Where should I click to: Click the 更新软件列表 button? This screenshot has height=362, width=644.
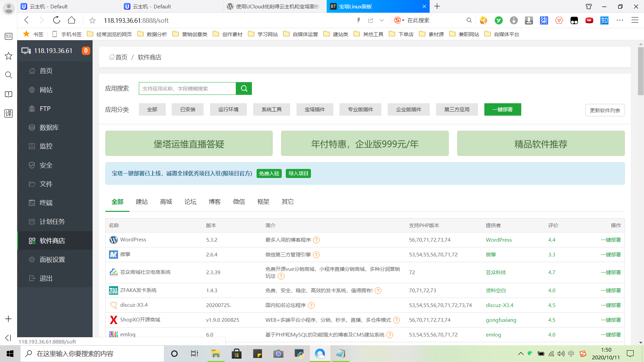point(605,110)
